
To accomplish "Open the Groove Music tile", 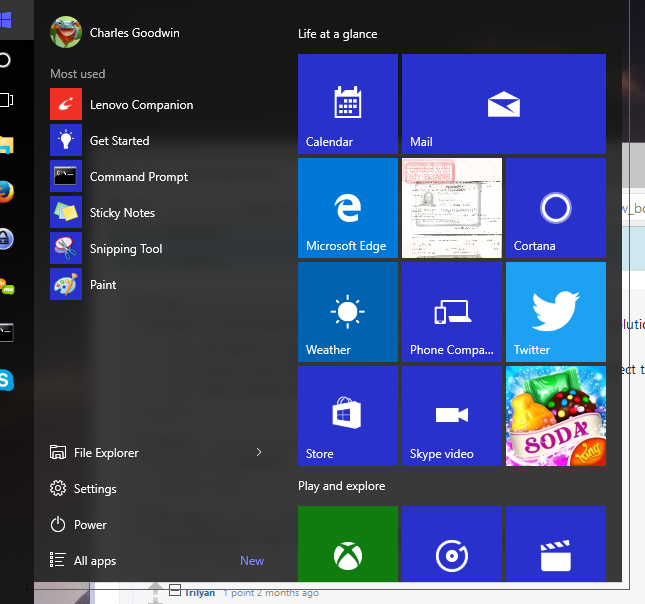I will point(452,544).
